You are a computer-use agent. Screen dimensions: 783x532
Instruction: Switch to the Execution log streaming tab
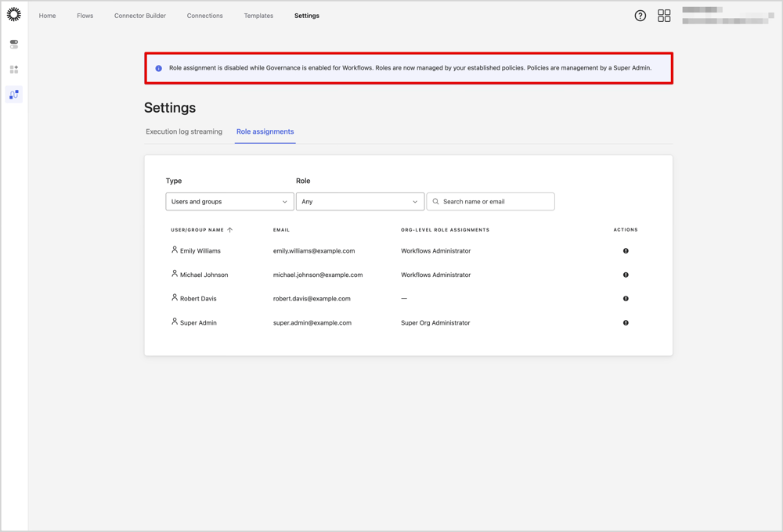point(184,131)
